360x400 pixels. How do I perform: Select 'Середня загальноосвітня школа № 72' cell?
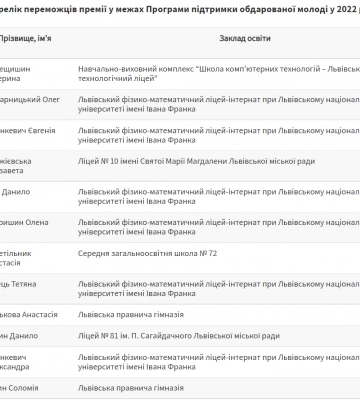pos(147,253)
